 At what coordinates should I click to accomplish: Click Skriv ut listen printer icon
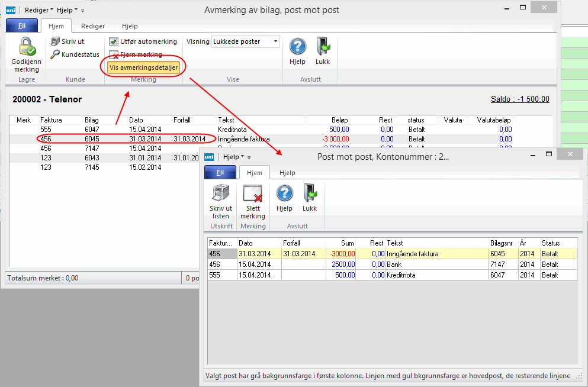pyautogui.click(x=221, y=193)
